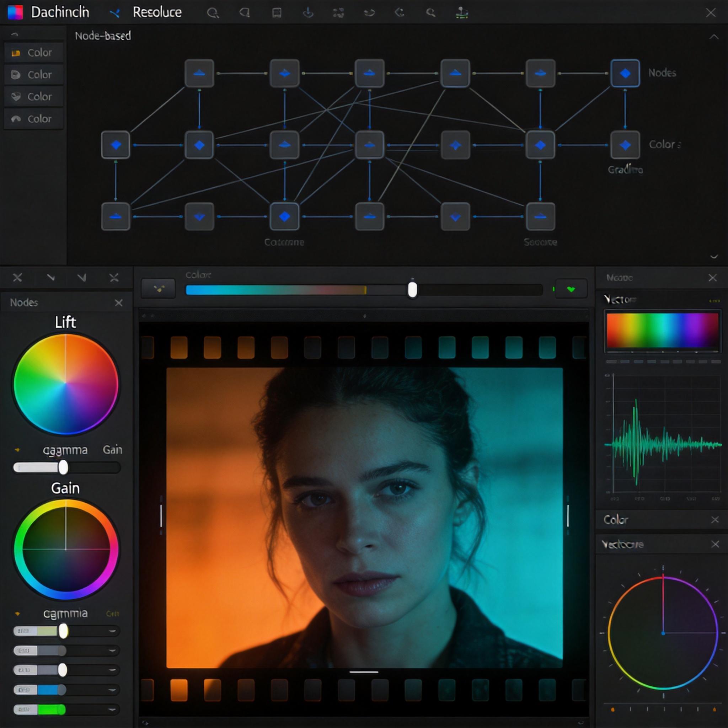The image size is (728, 728).
Task: Click the Colar gradient slider handle
Action: pos(412,289)
